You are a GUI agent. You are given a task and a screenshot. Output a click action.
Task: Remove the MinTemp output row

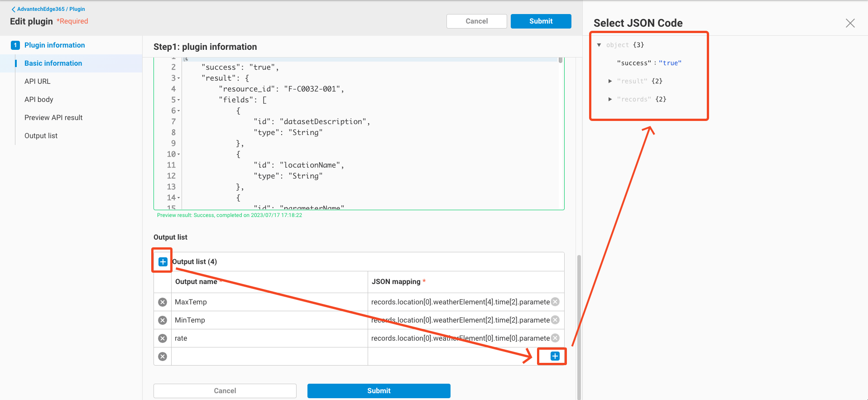pyautogui.click(x=163, y=320)
